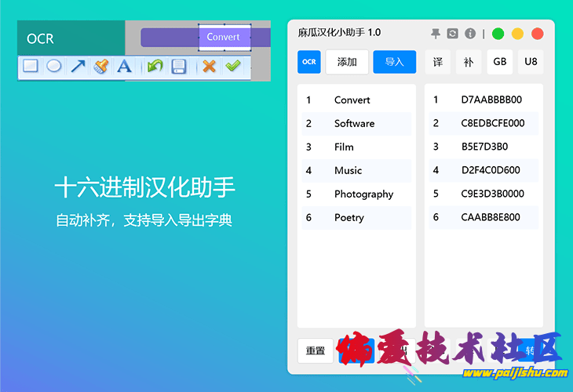Select the text A annotation tool
This screenshot has width=573, height=392.
tap(124, 67)
